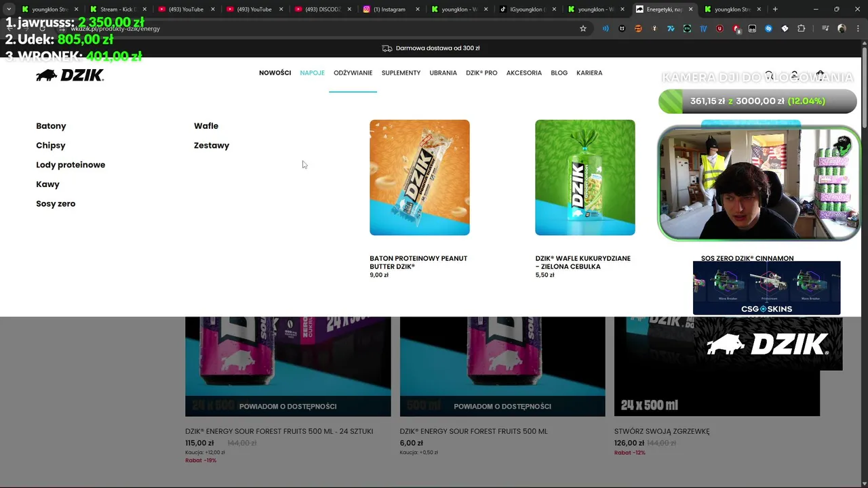This screenshot has height=488, width=868.
Task: Click POWIADOM O DOSTĘPNOŚCI for 24 SZTUKI pack
Action: pyautogui.click(x=288, y=406)
